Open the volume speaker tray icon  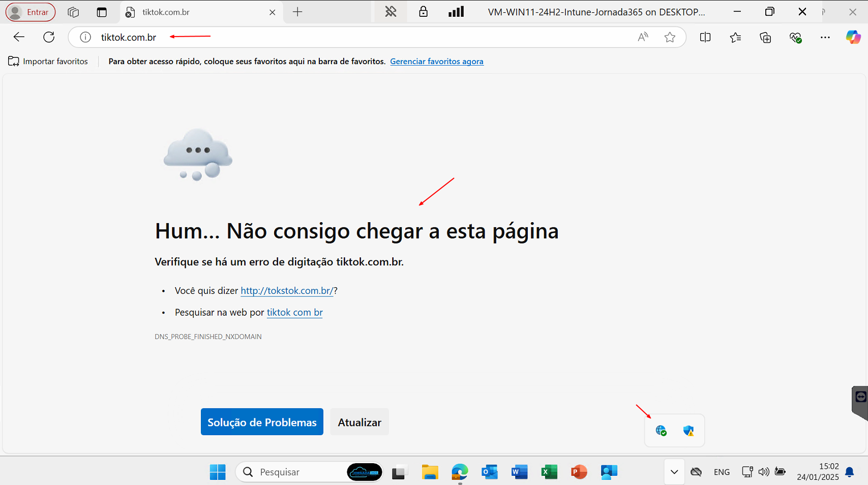click(x=764, y=472)
